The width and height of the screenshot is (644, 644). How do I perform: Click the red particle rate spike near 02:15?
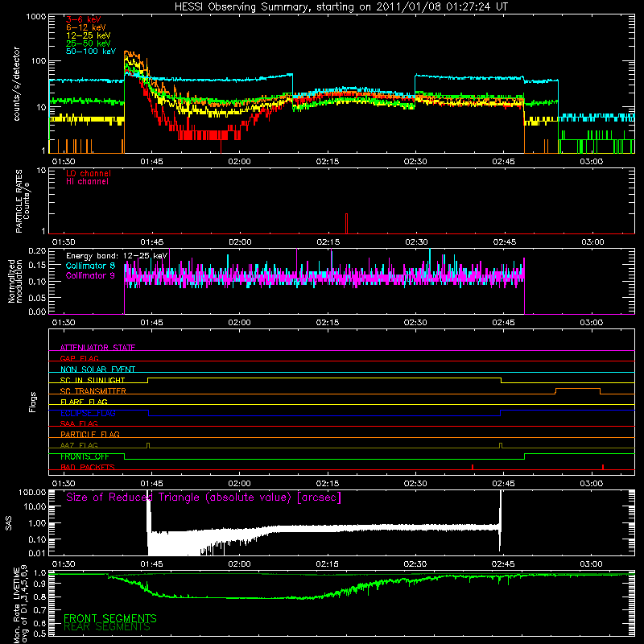click(x=347, y=224)
